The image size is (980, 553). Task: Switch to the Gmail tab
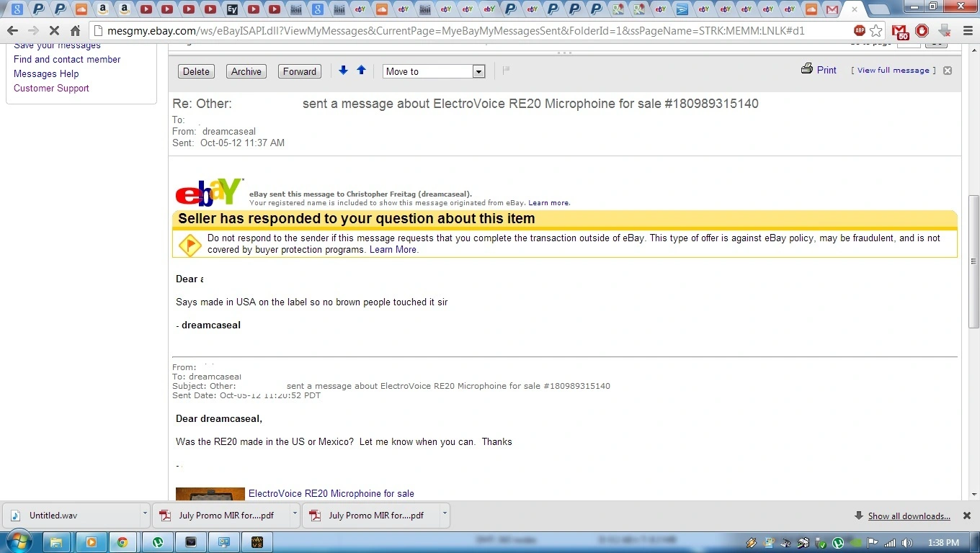coord(833,9)
